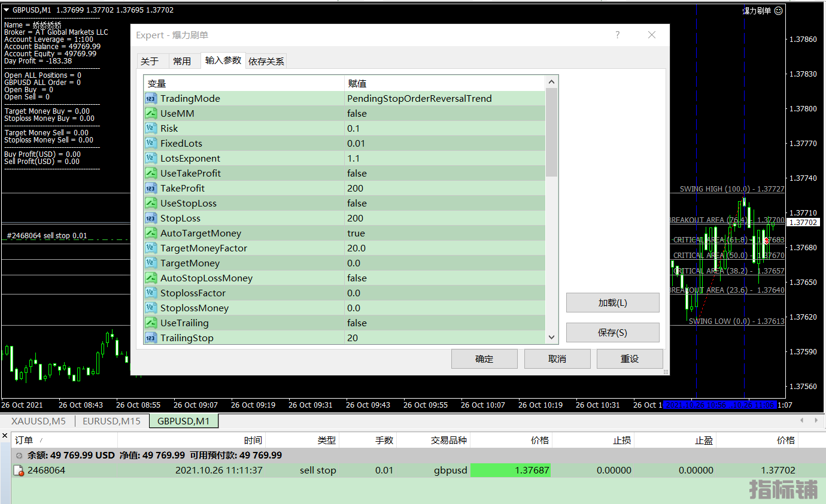Click the TargetMoneyFactor variable icon

(151, 248)
